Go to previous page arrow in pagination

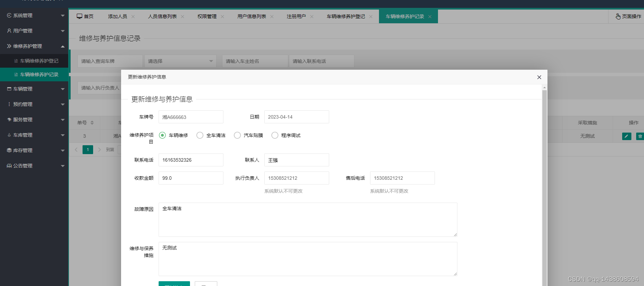point(76,150)
